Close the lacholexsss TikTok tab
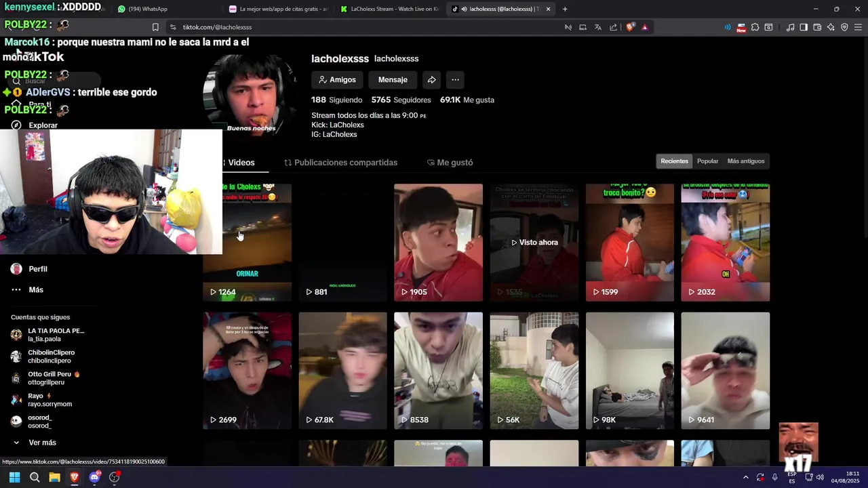868x488 pixels. click(548, 9)
